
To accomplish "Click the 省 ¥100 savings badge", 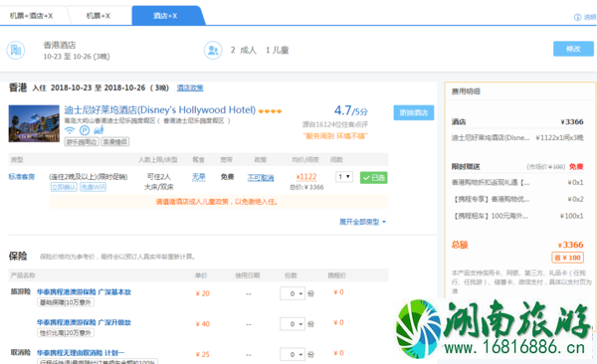I will point(567,258).
